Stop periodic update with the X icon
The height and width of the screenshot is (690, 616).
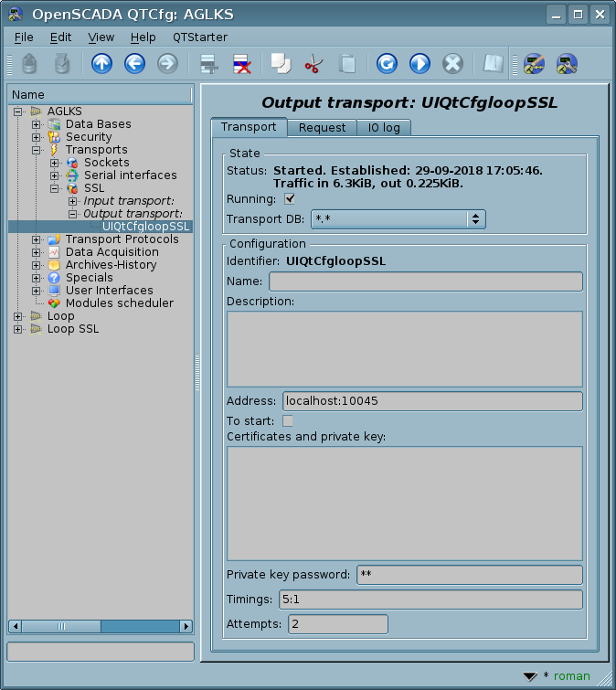click(x=452, y=64)
